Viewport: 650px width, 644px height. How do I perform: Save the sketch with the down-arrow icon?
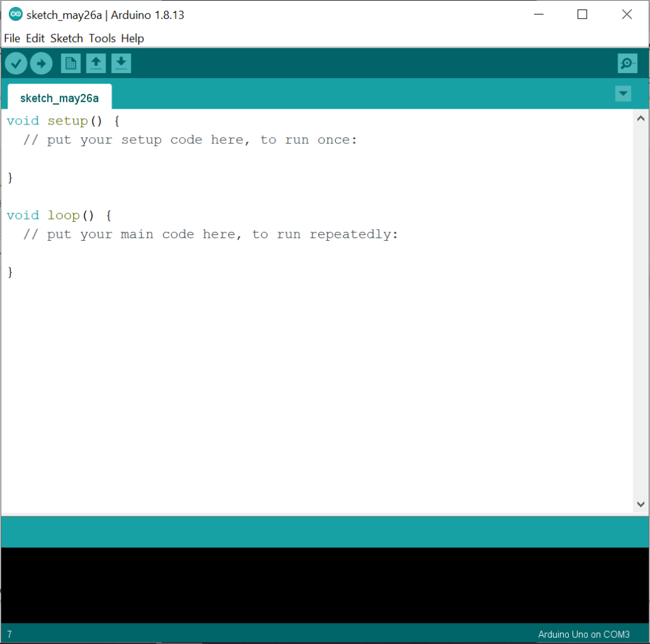click(121, 64)
